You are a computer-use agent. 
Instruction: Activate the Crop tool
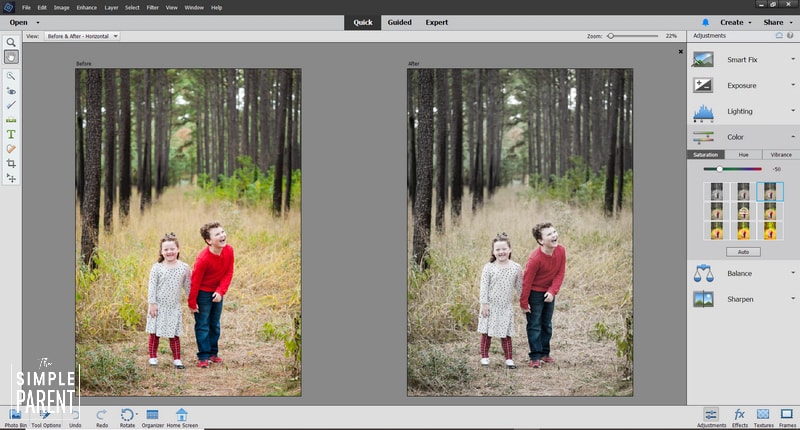pos(11,163)
